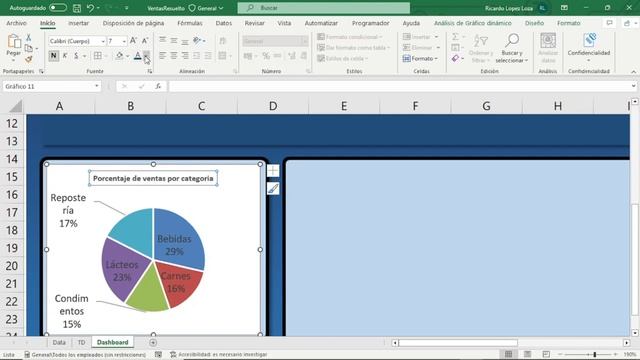Image resolution: width=640 pixels, height=360 pixels.
Task: Open the Archivo menu
Action: pyautogui.click(x=16, y=23)
